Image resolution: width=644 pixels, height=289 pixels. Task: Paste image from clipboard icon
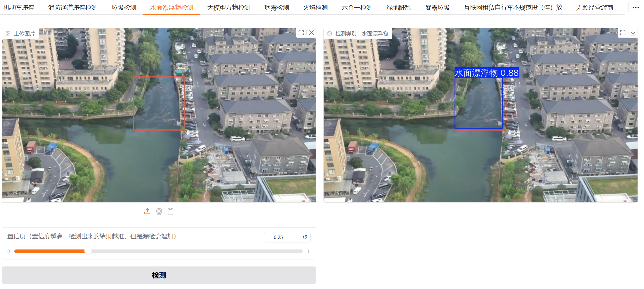tap(170, 211)
